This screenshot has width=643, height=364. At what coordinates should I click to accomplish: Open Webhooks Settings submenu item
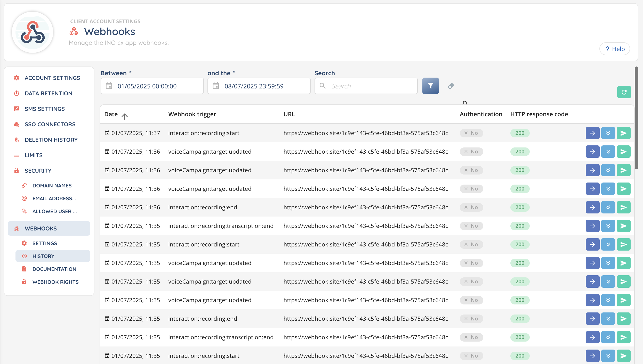tap(45, 243)
